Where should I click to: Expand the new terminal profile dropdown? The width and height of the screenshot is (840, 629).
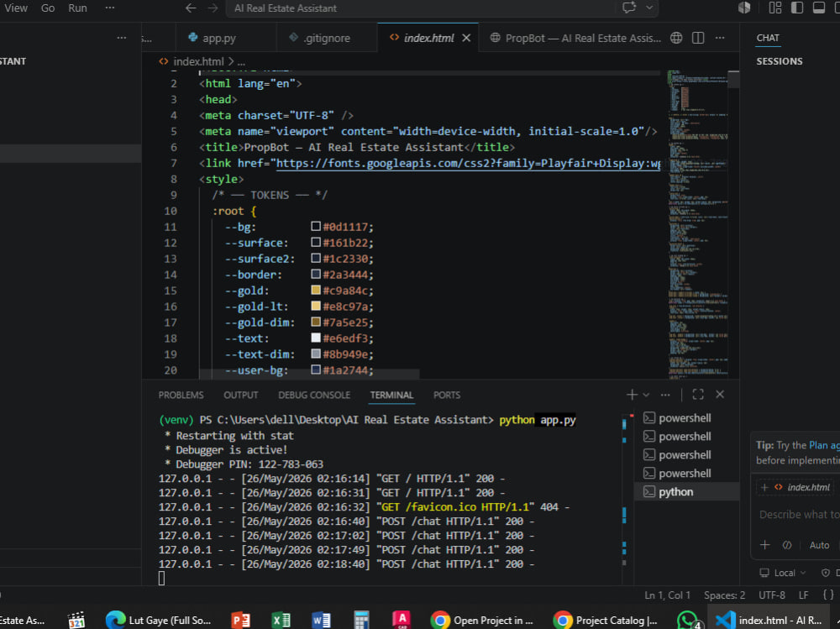pyautogui.click(x=646, y=395)
